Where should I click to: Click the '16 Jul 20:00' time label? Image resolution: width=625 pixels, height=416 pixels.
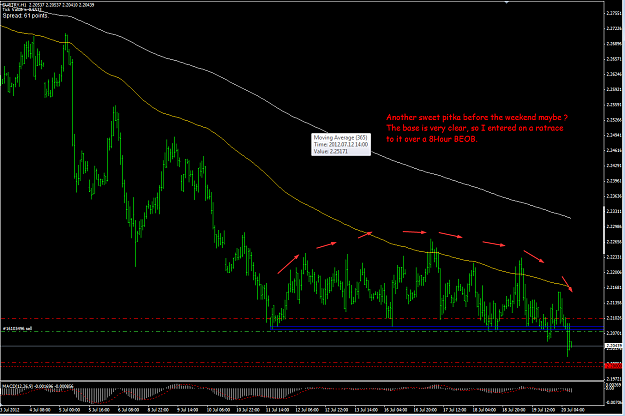[425, 410]
